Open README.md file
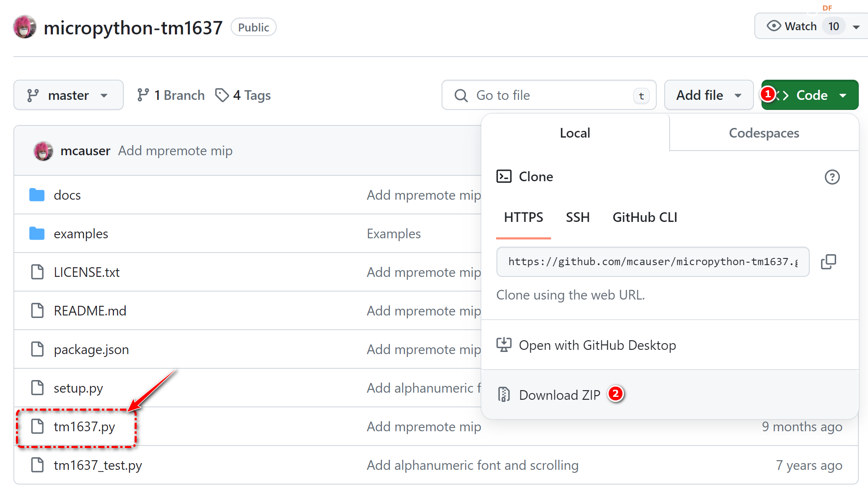 [90, 311]
